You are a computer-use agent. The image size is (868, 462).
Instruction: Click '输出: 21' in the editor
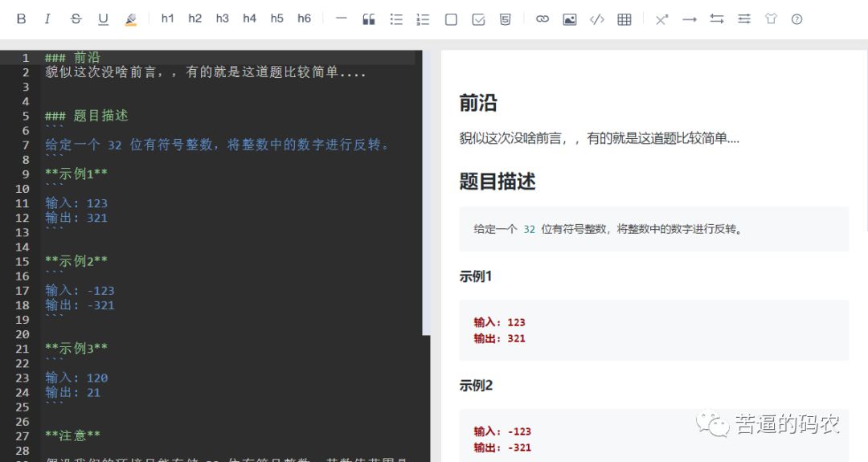(72, 392)
